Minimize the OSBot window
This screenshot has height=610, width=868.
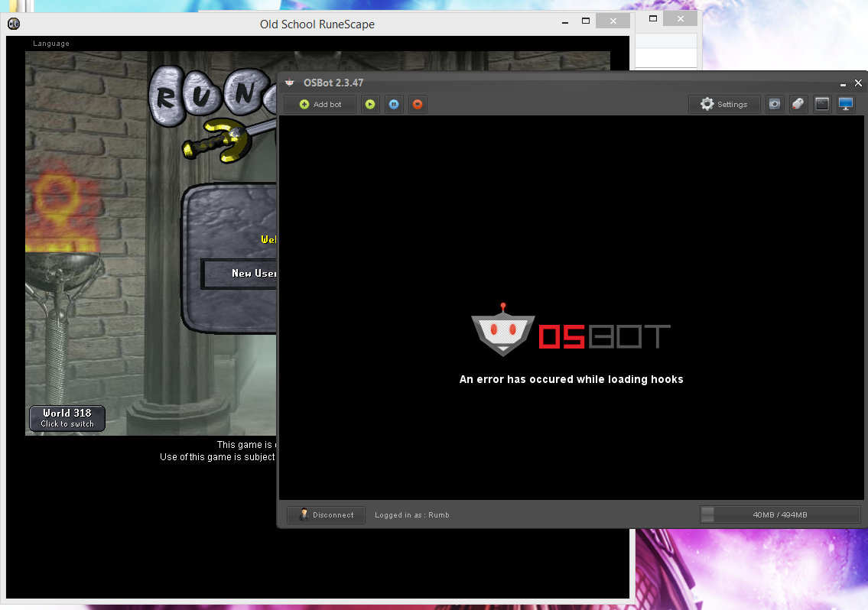click(843, 83)
